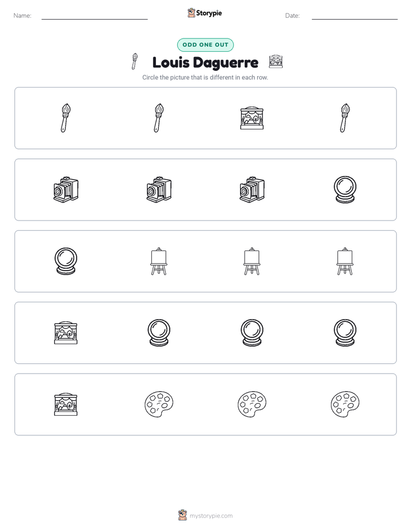Click the first paintbrush in row one
Viewport: 411px width, 532px height.
[66, 118]
